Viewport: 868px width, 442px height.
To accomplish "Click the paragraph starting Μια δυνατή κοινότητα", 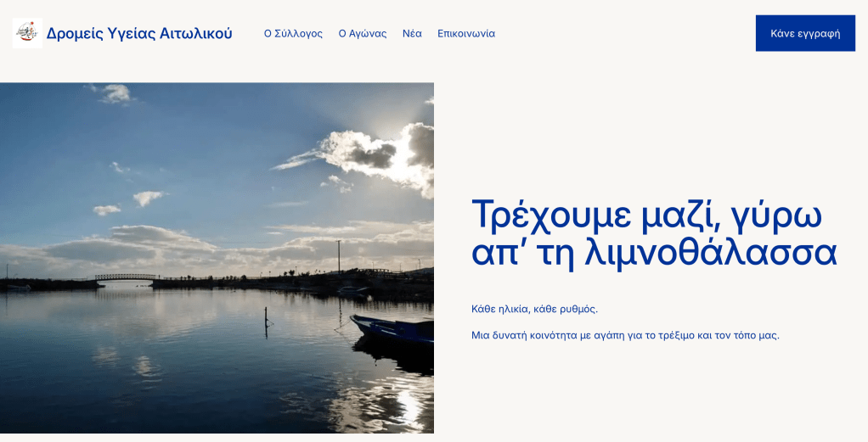I will 625,335.
